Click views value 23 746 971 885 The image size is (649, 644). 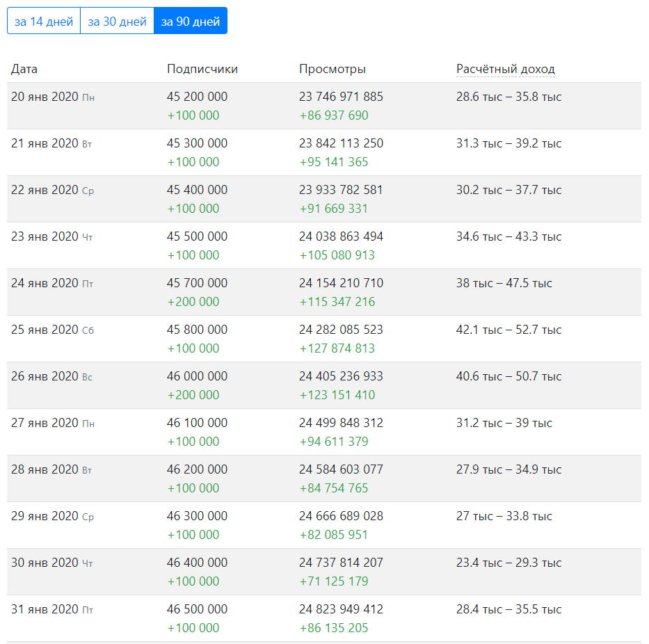point(341,97)
